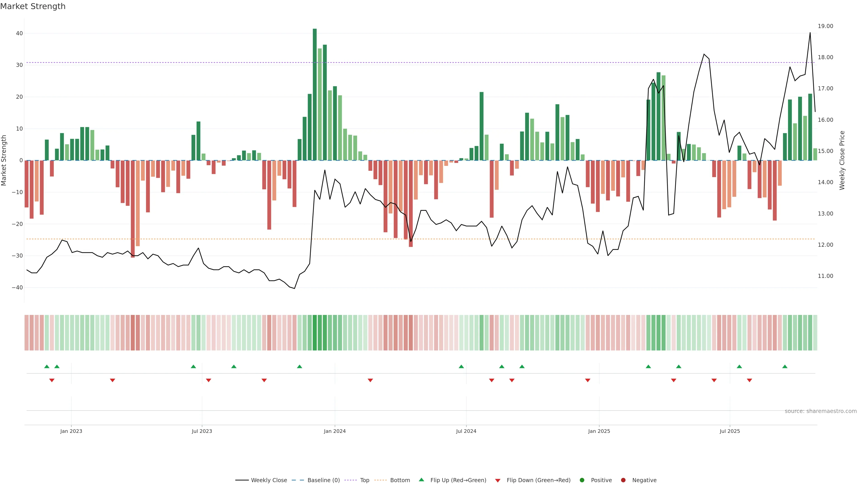Image resolution: width=868 pixels, height=488 pixels.
Task: Click the earliest red flip-down triangle marker
Action: point(52,380)
